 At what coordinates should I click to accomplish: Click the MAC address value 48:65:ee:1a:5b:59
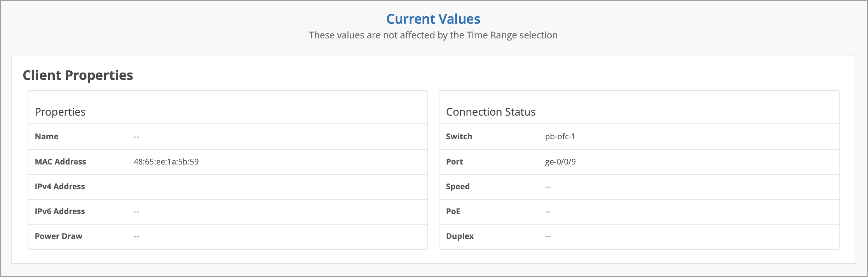(166, 162)
